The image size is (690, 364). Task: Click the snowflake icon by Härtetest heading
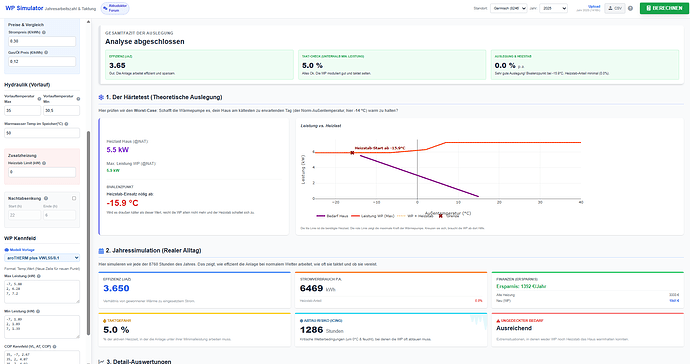101,97
